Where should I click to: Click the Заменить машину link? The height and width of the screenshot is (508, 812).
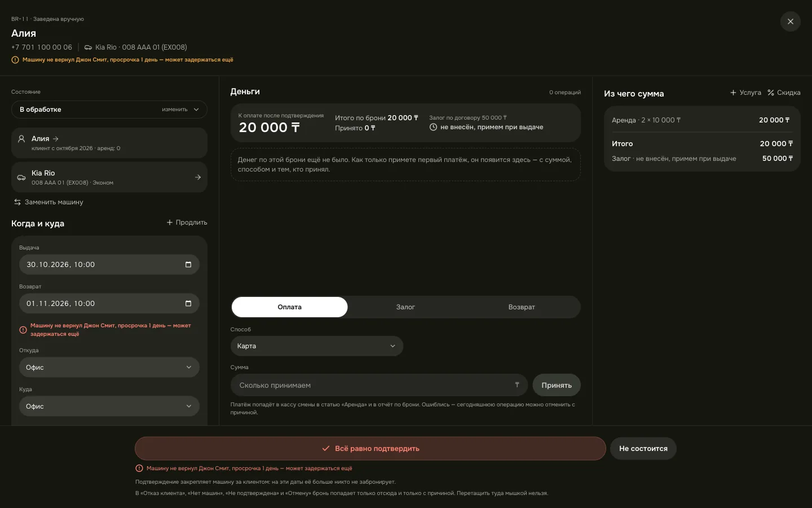coord(48,202)
